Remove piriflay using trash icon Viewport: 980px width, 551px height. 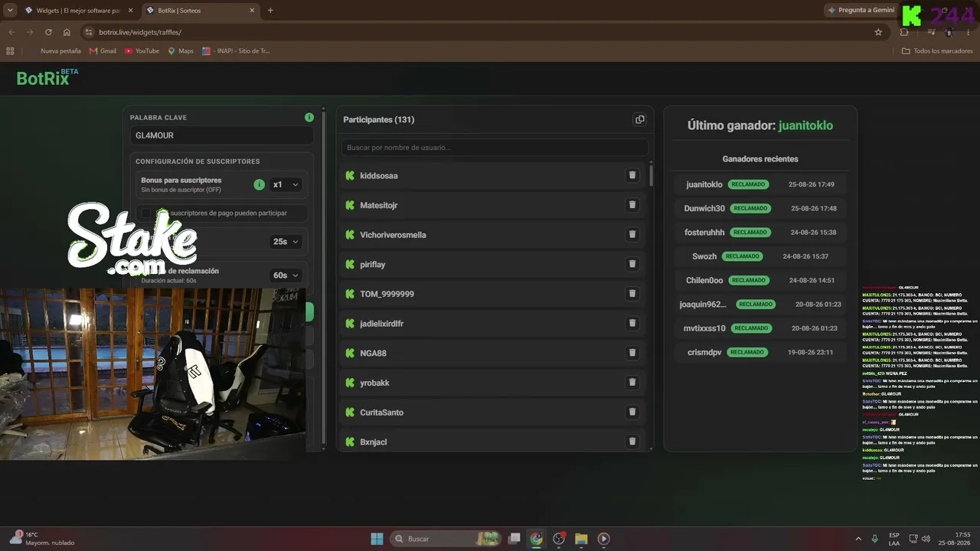[632, 264]
